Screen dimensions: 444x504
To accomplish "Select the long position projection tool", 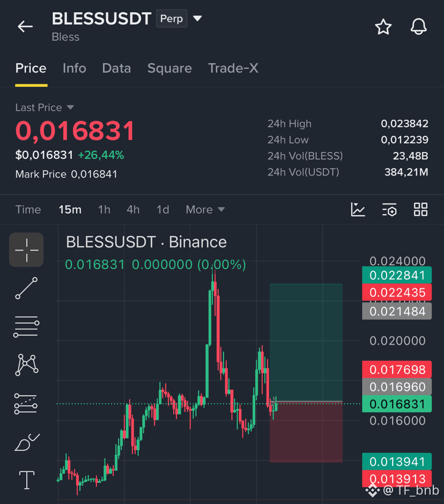I will pos(26,404).
